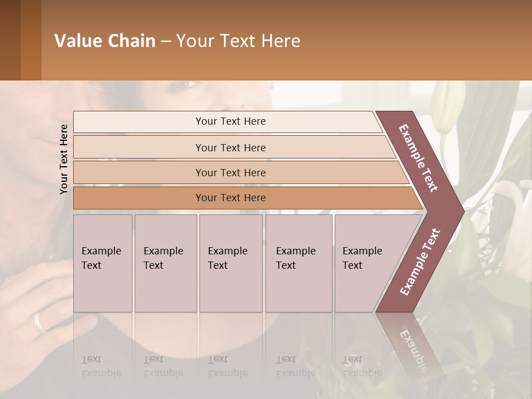This screenshot has width=532, height=399.
Task: Select the topmost lightest "Your Text Here" bar
Action: pos(230,121)
